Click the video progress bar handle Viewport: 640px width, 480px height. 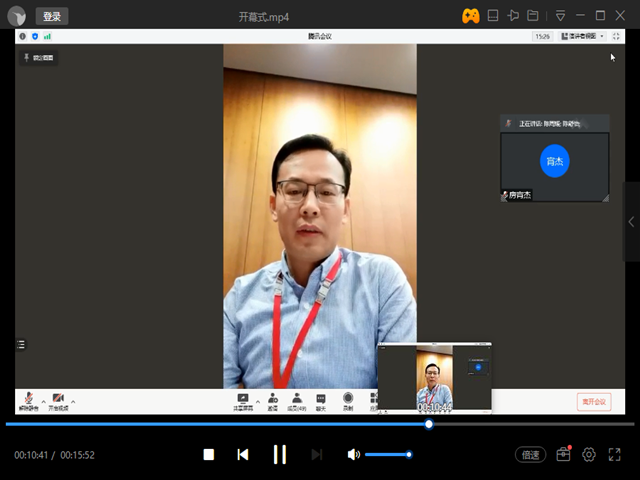pyautogui.click(x=429, y=424)
